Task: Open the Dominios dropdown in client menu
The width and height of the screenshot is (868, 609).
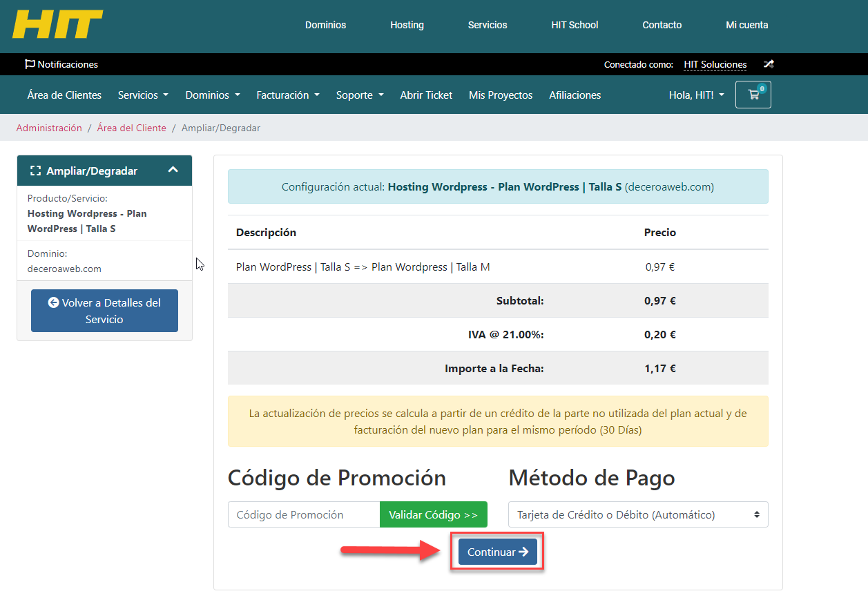Action: point(213,95)
